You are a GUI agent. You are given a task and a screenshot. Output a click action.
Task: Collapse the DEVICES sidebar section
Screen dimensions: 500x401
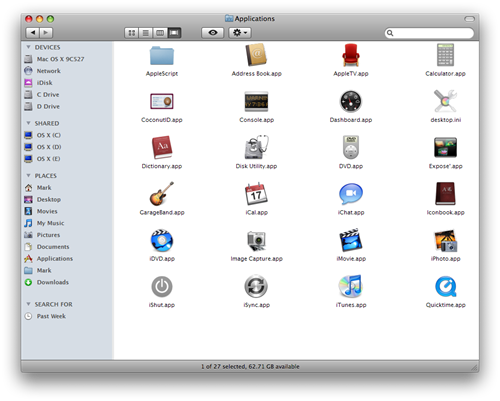pos(28,47)
